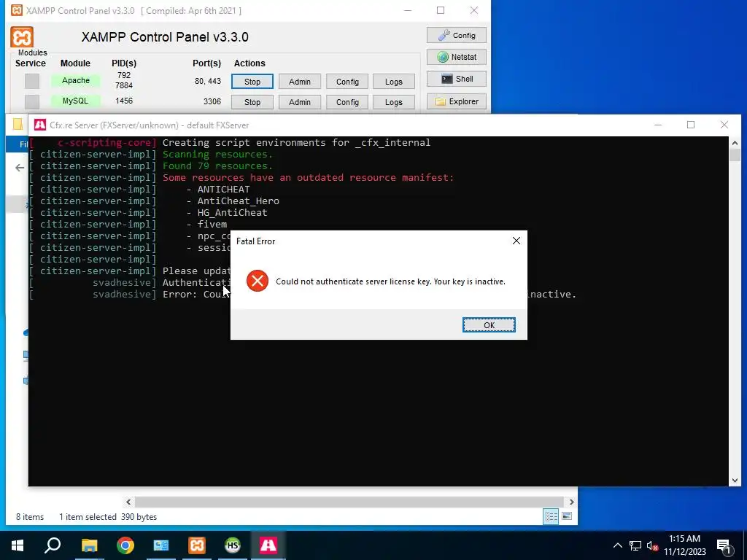Click the MySQL module label
This screenshot has height=560, width=747.
pos(76,101)
